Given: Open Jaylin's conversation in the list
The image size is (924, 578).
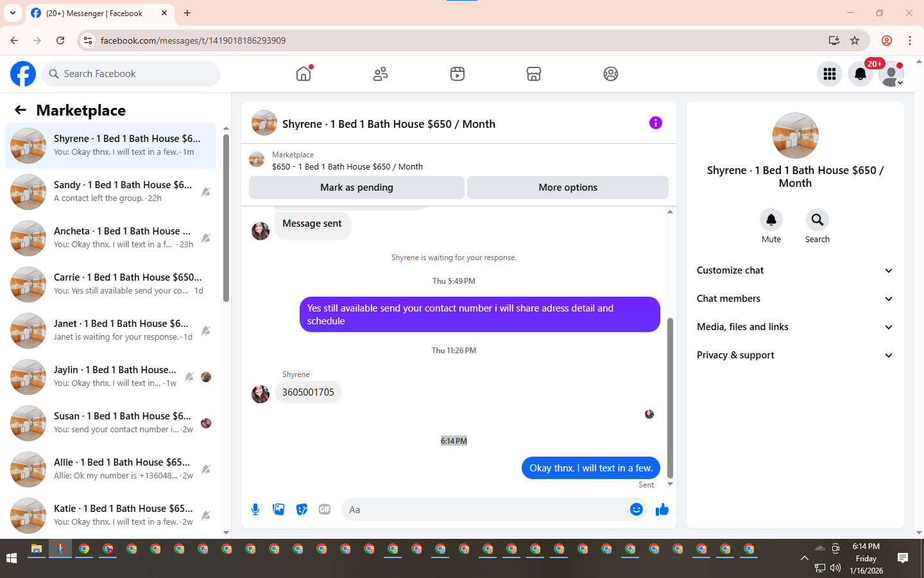Looking at the screenshot, I should tap(111, 376).
